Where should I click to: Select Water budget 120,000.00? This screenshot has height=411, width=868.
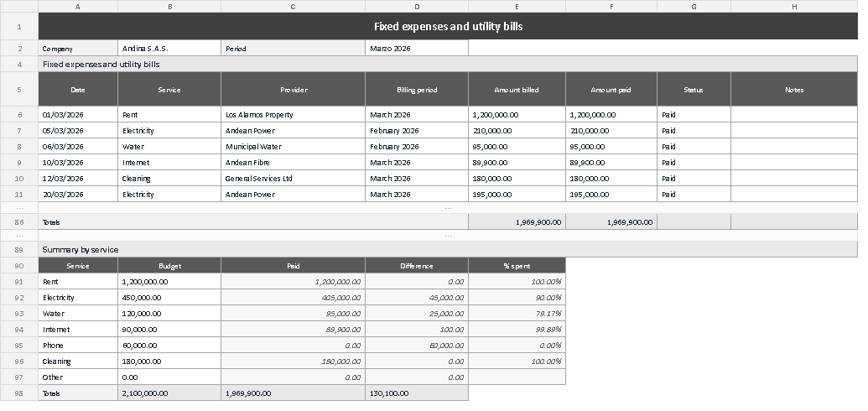pyautogui.click(x=169, y=314)
